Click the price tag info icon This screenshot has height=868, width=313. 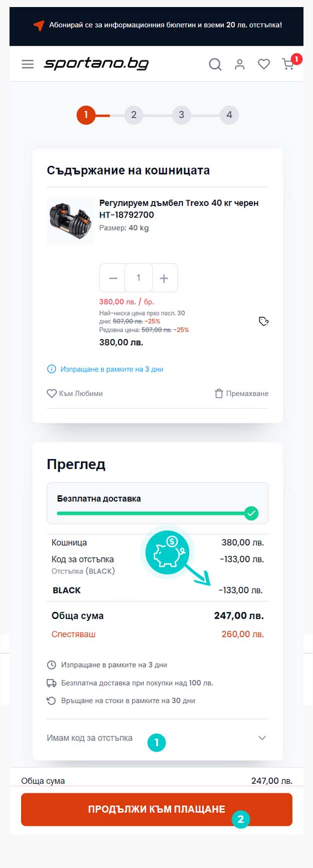pos(263,321)
